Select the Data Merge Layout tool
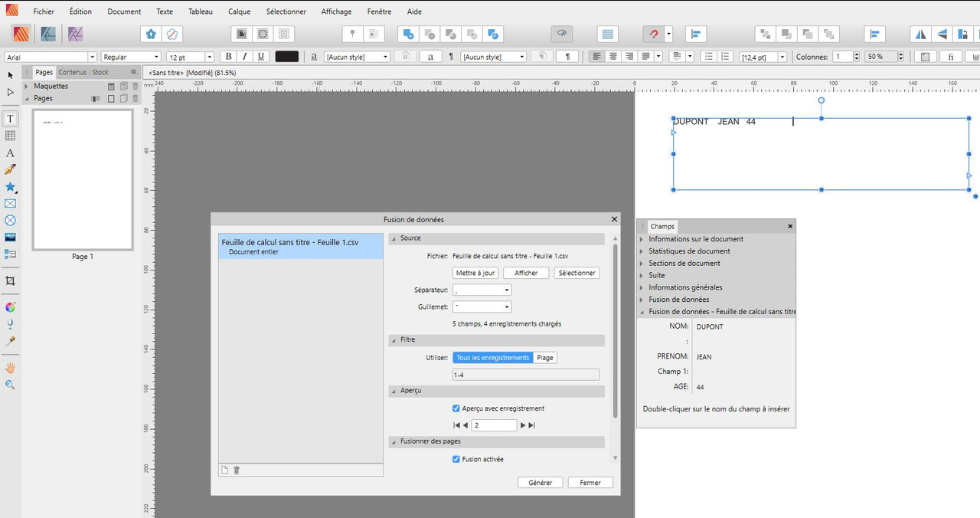Viewport: 980px width, 518px height. 10,254
